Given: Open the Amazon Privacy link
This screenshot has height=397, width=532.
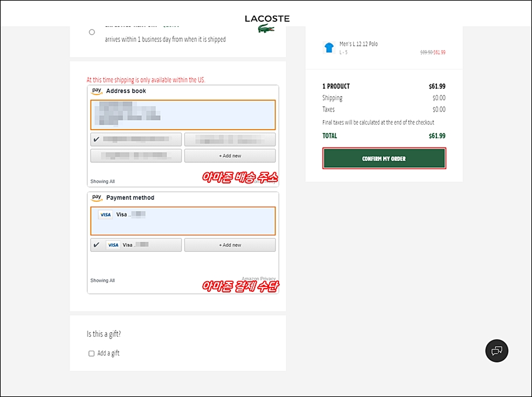Looking at the screenshot, I should (258, 279).
